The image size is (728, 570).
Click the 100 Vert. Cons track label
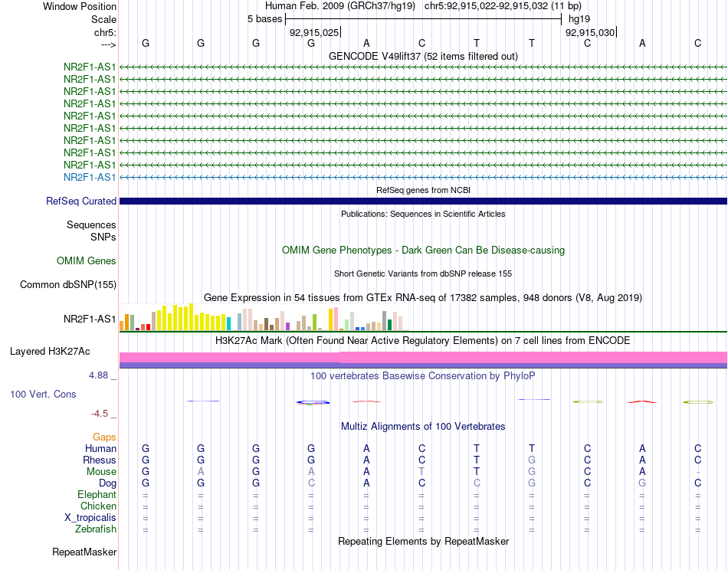tap(43, 394)
